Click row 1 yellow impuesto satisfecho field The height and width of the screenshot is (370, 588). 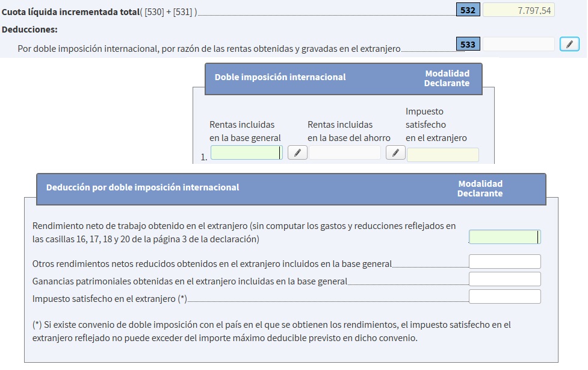click(443, 155)
